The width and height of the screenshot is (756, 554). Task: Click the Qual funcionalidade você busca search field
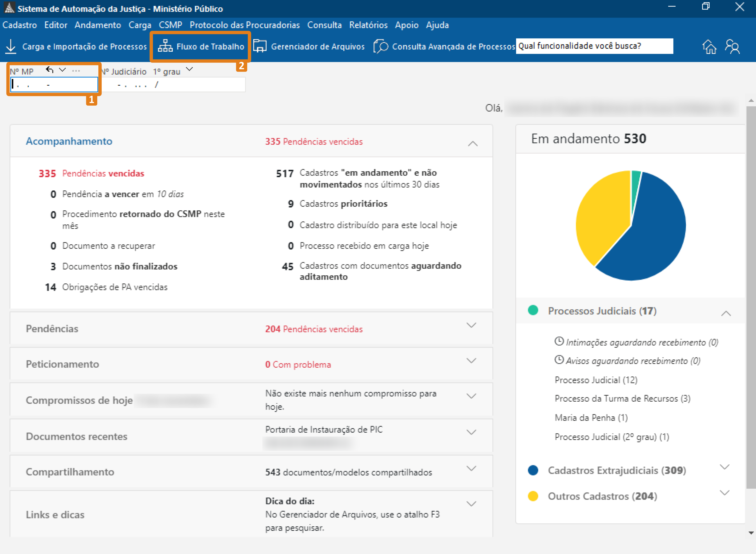594,46
